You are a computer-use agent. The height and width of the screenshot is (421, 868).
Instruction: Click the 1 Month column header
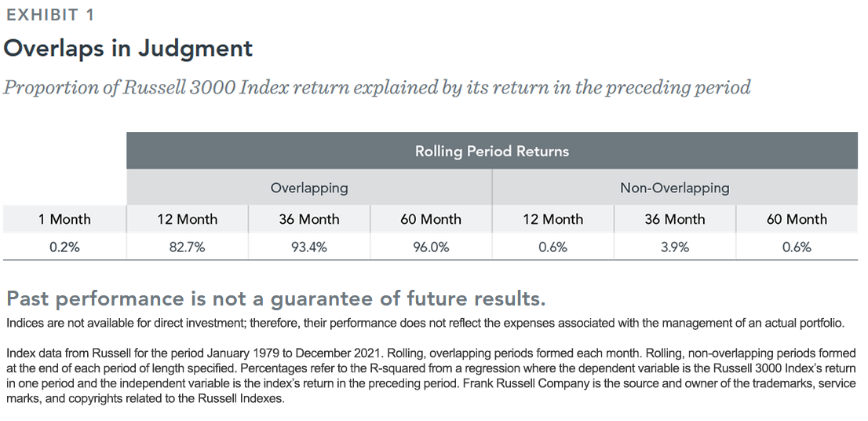(x=65, y=219)
